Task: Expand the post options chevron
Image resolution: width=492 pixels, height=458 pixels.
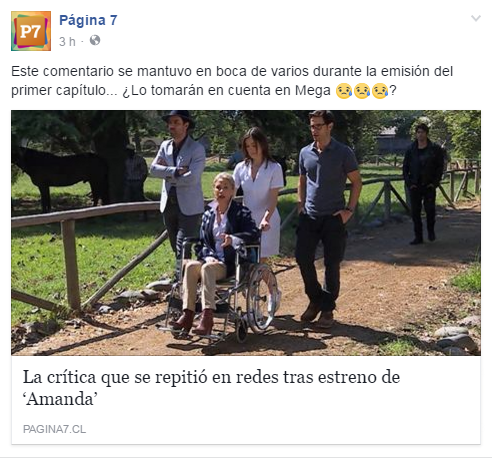Action: [x=476, y=18]
